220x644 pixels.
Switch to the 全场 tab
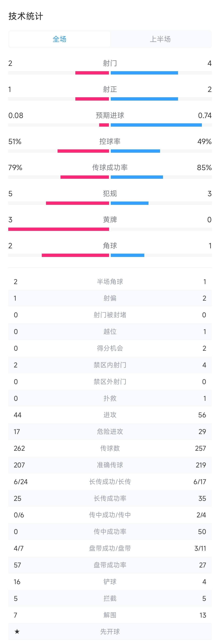59,39
